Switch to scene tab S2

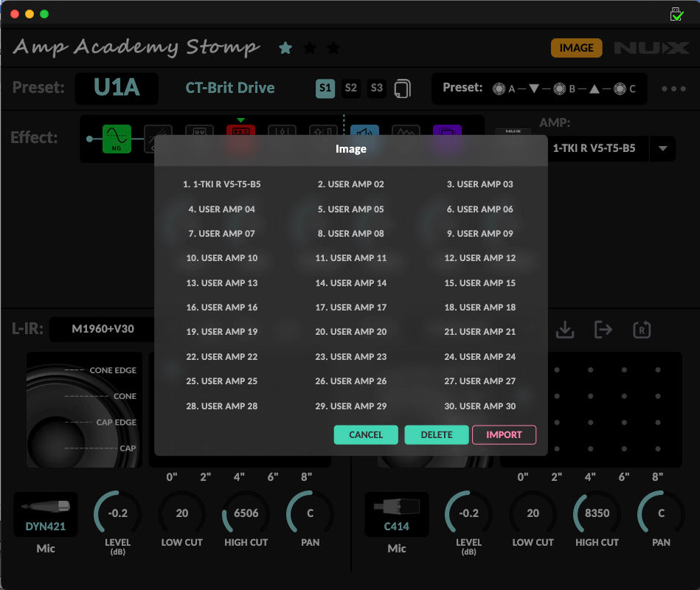(351, 87)
